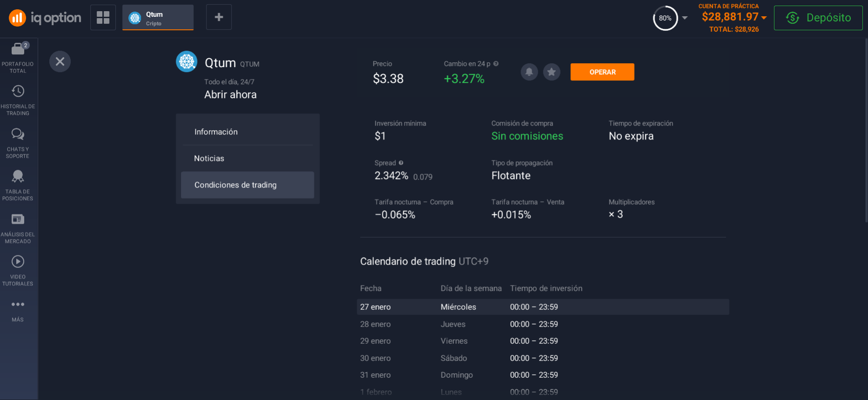
Task: Toggle the price alert bell
Action: (529, 72)
